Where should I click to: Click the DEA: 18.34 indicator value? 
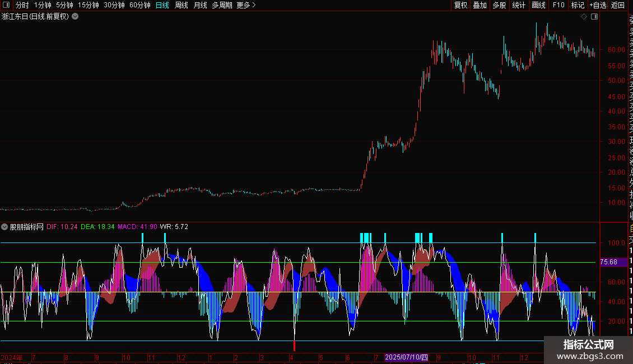(97, 227)
